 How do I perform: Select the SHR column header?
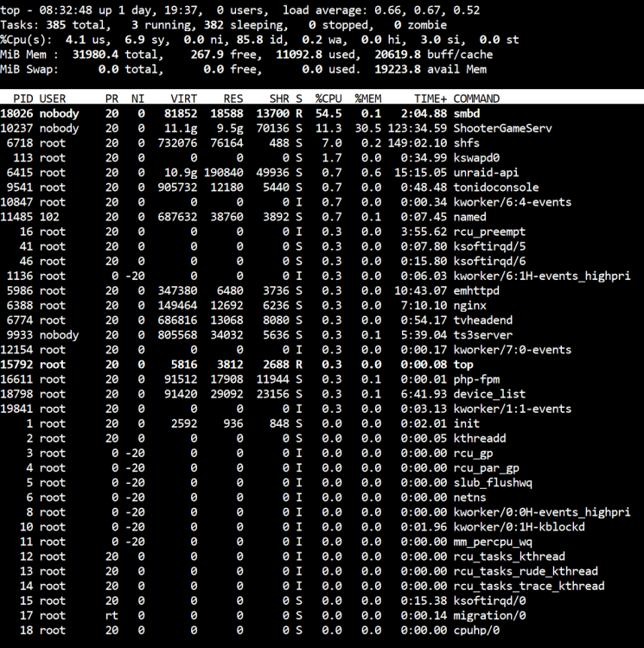279,98
